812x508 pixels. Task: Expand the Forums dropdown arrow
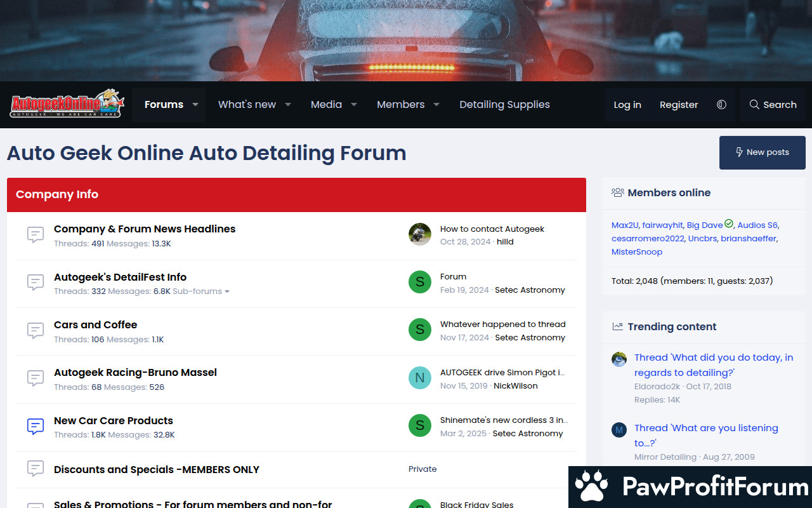click(x=195, y=104)
